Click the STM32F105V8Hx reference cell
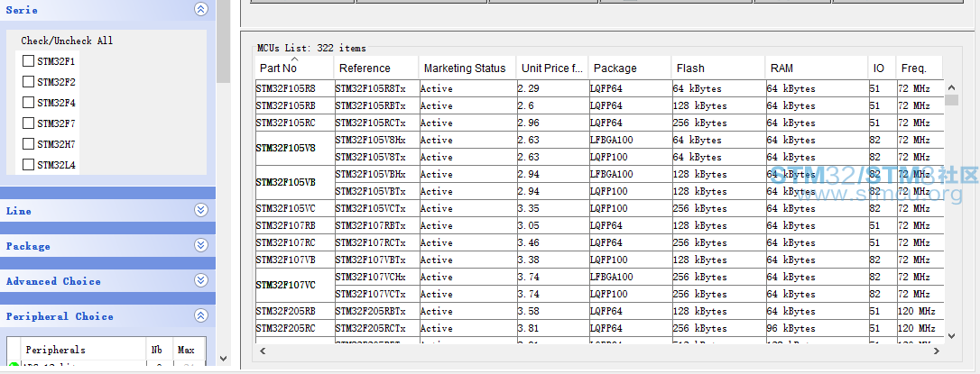The width and height of the screenshot is (980, 374). (376, 140)
